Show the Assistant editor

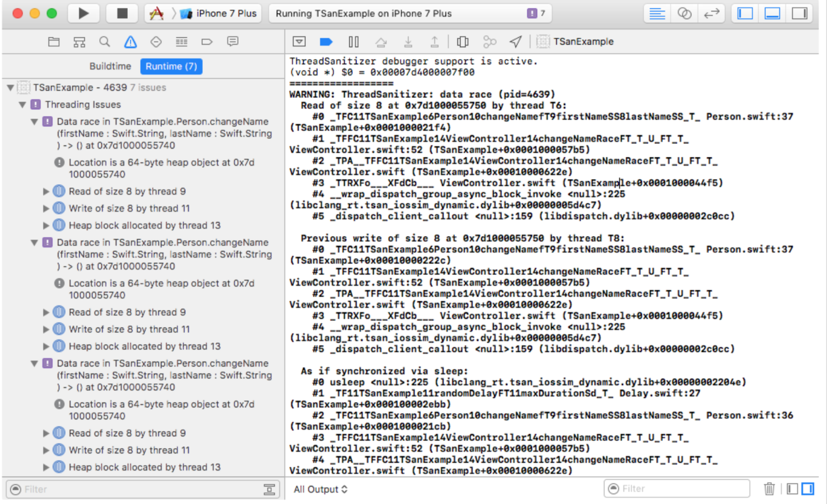pyautogui.click(x=685, y=13)
